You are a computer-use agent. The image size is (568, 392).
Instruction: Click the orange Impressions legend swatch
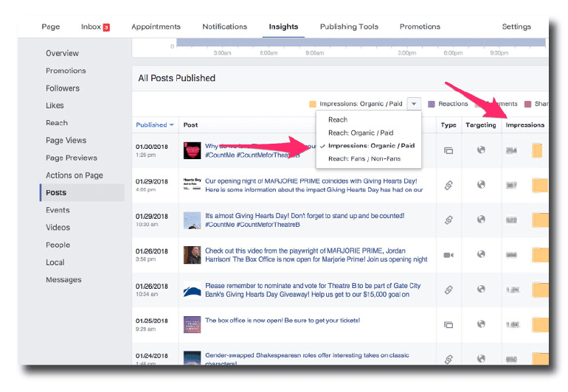click(313, 104)
